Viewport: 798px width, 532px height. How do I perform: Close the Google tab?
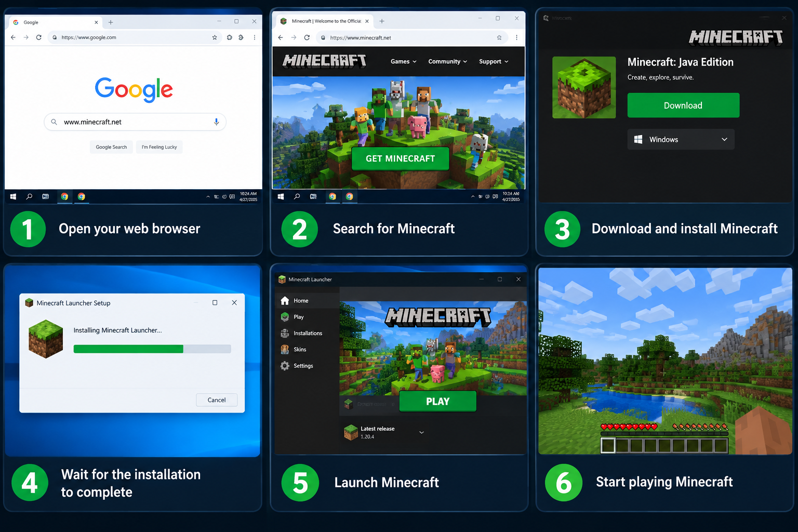point(96,22)
